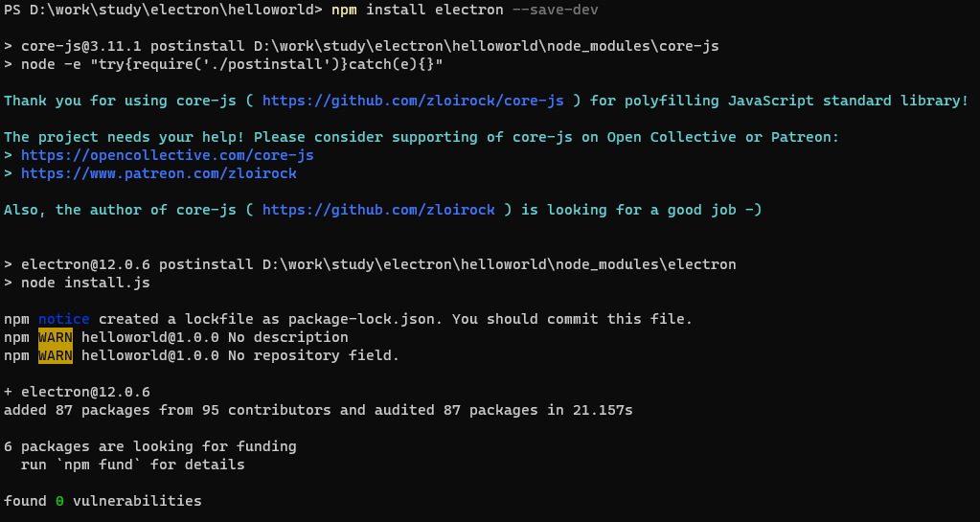
Task: Click 'helloworld@1.0.0 No repository field.' text
Action: (x=240, y=355)
